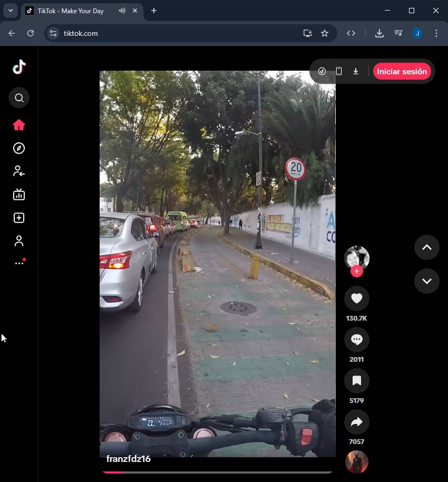Open the Profile icon in sidebar

pyautogui.click(x=19, y=241)
